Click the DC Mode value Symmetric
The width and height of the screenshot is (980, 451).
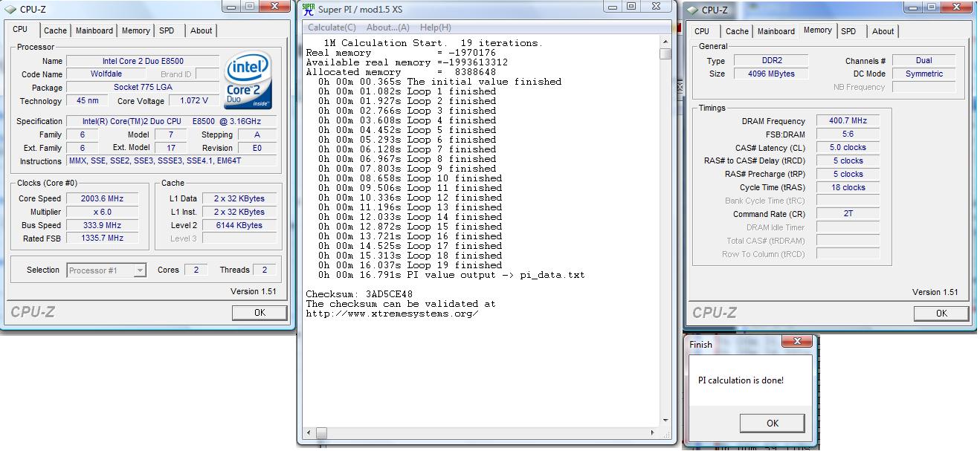coord(924,74)
